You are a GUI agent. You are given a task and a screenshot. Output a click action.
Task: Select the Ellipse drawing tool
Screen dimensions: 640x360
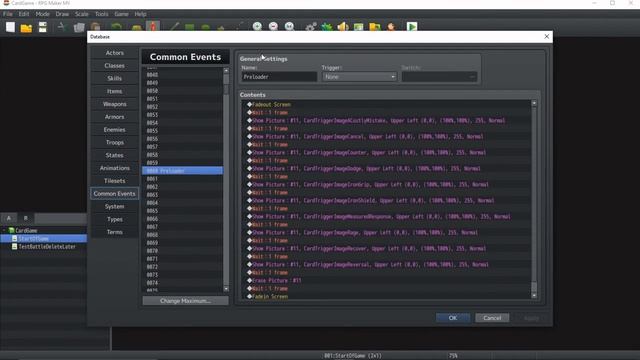coord(205,27)
